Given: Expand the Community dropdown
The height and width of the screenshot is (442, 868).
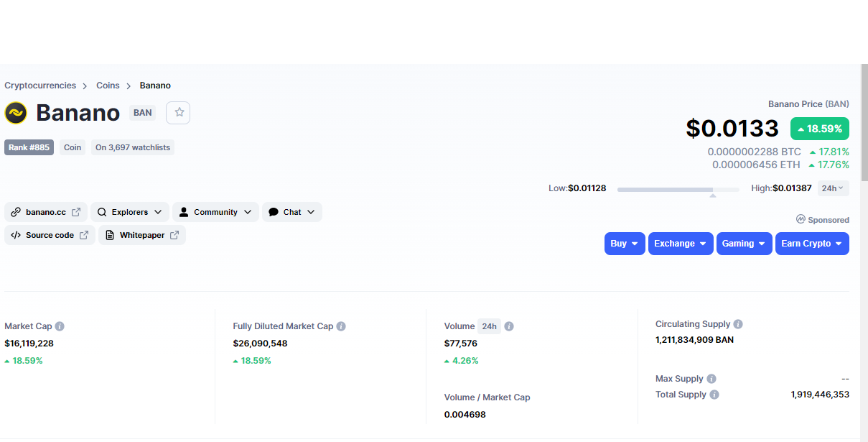Looking at the screenshot, I should 215,212.
